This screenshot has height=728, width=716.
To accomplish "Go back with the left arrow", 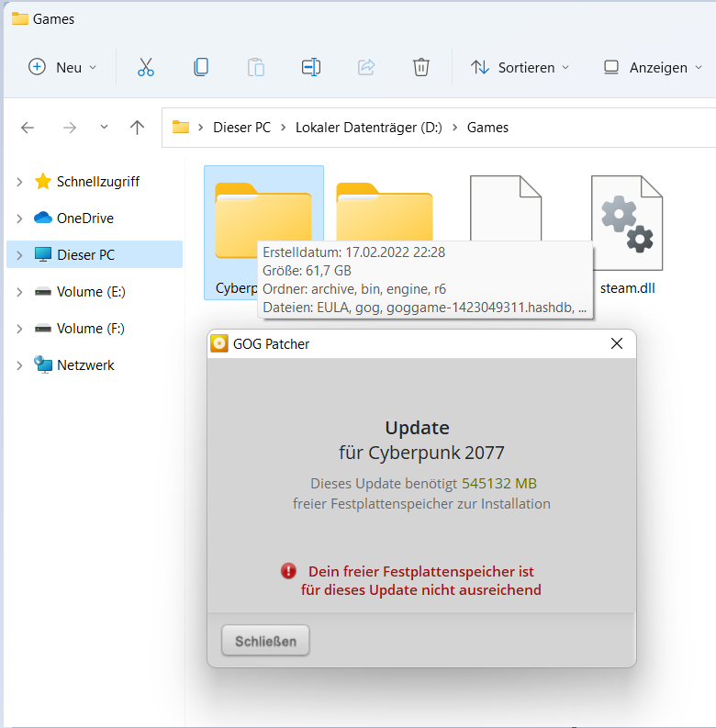I will pos(28,128).
